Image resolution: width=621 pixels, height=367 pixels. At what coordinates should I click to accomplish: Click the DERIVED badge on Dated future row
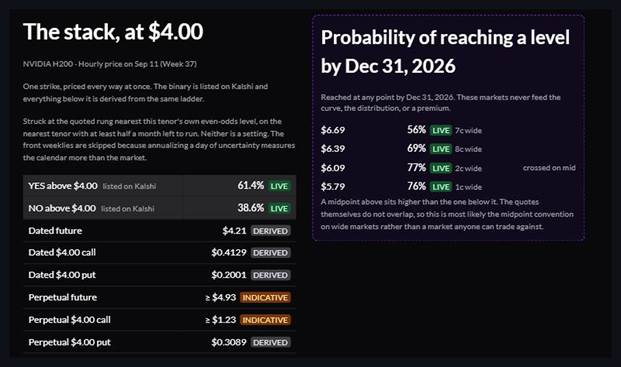tap(270, 231)
